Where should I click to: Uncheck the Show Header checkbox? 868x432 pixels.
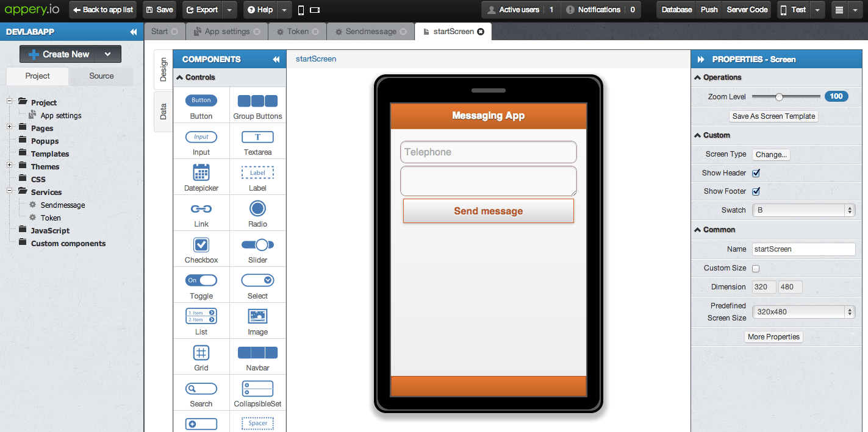pyautogui.click(x=756, y=173)
